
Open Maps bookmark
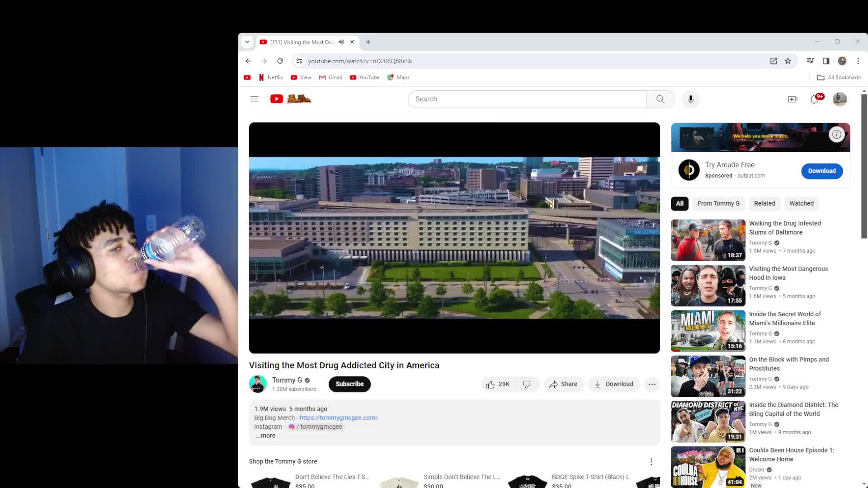pos(398,77)
